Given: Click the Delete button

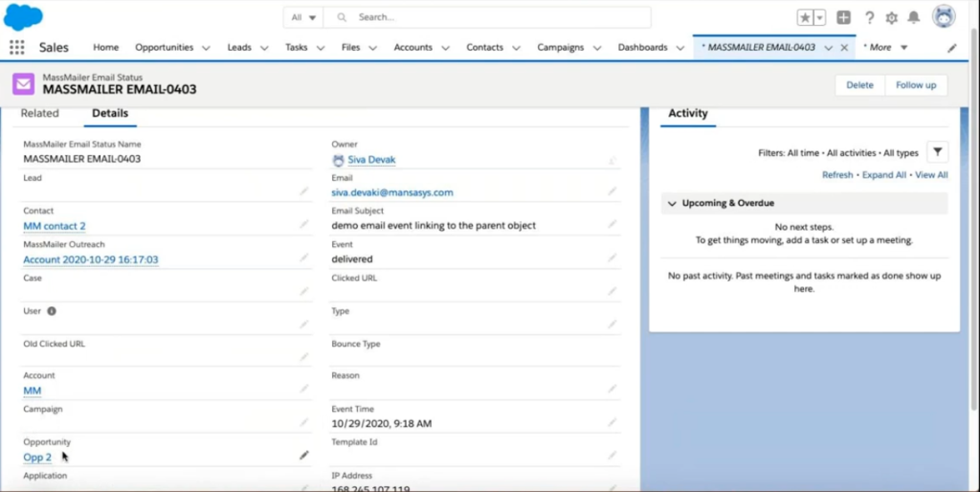Looking at the screenshot, I should pyautogui.click(x=860, y=85).
